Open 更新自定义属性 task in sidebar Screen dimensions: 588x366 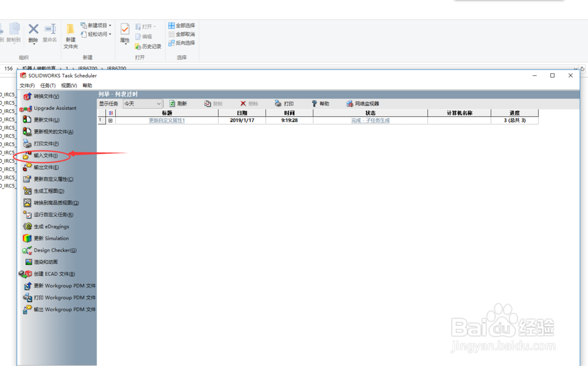(48, 179)
